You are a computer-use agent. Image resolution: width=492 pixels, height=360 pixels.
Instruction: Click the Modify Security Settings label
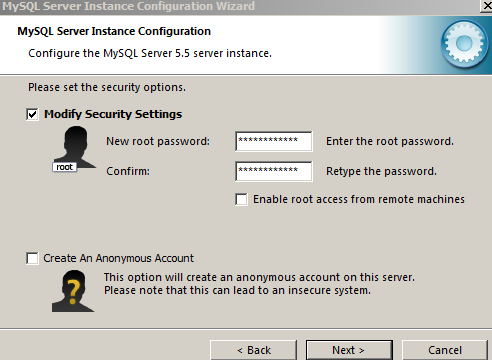click(x=113, y=114)
